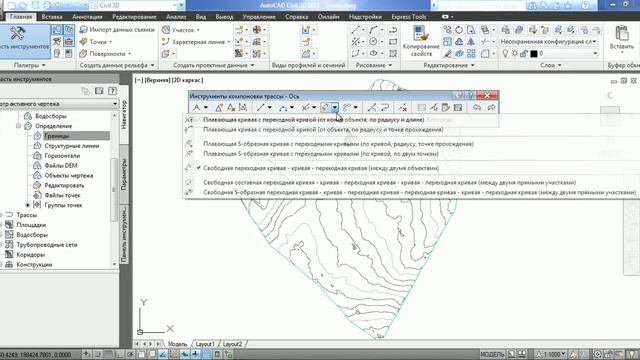Click the hatch tool in Drawing panel
Image resolution: width=640 pixels, height=360 pixels.
pyautogui.click(x=393, y=53)
